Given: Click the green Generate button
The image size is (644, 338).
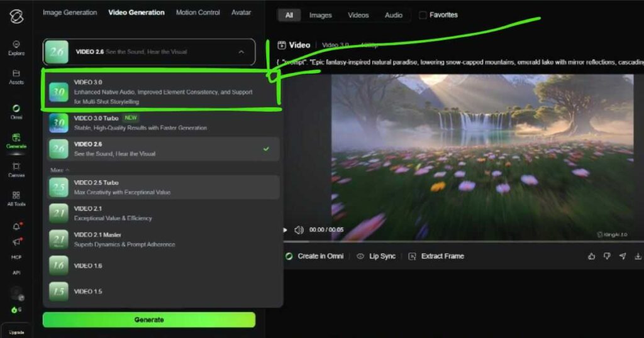Looking at the screenshot, I should (x=148, y=320).
